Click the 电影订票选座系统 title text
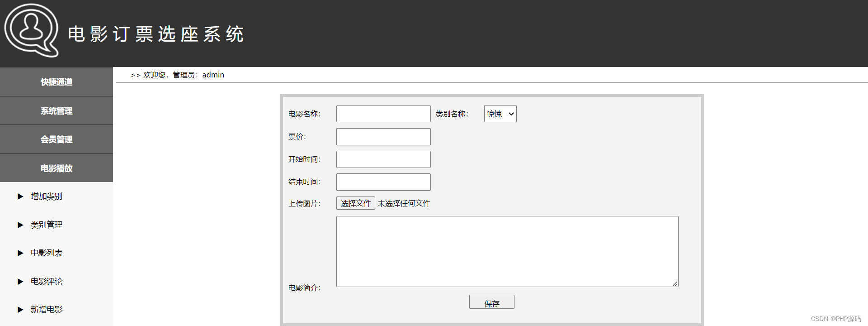Image resolution: width=868 pixels, height=326 pixels. [x=156, y=34]
